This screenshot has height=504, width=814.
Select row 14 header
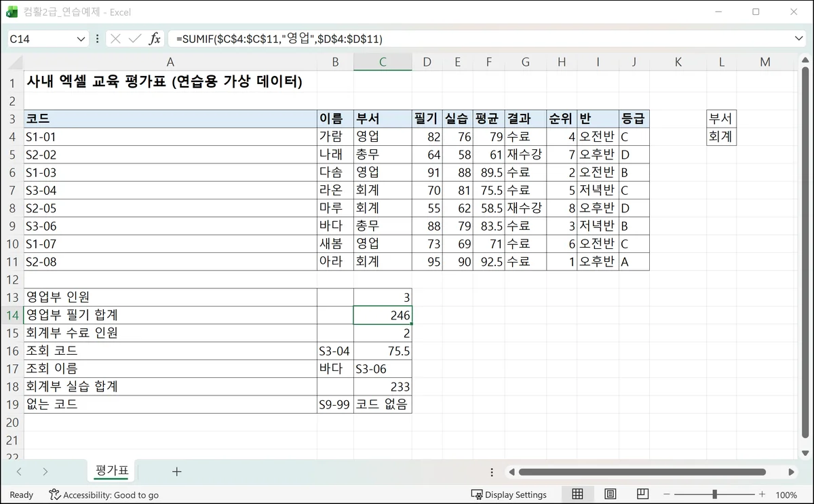click(x=12, y=315)
